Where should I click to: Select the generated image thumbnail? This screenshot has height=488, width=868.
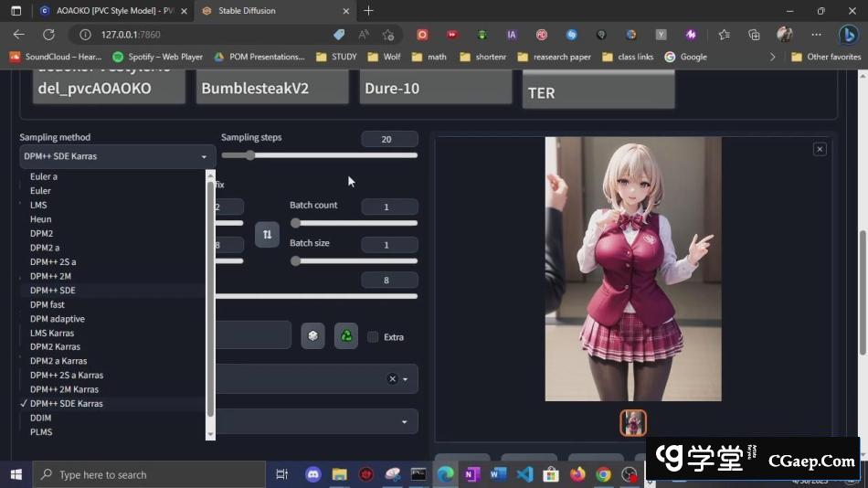coord(633,422)
